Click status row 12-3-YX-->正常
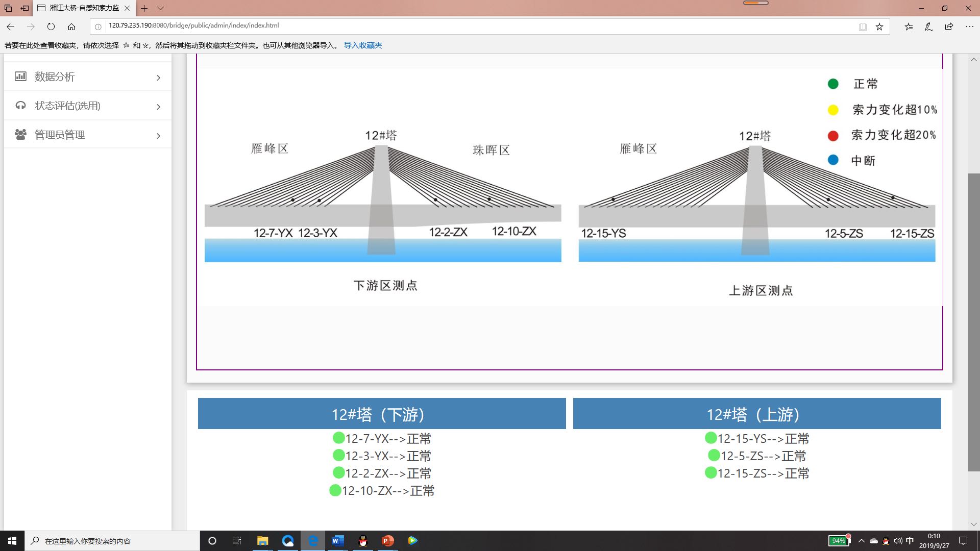This screenshot has width=980, height=551. click(x=382, y=456)
